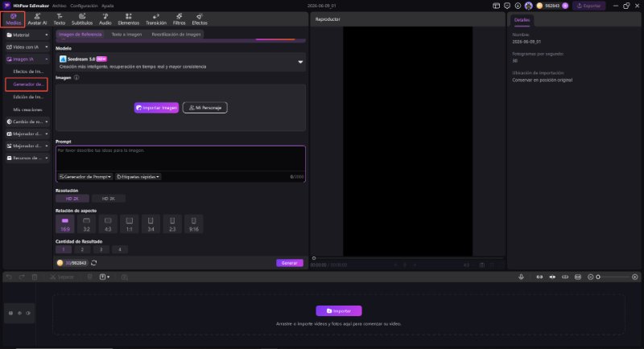
Task: Expand the Recursos de ... group
Action: (x=27, y=158)
